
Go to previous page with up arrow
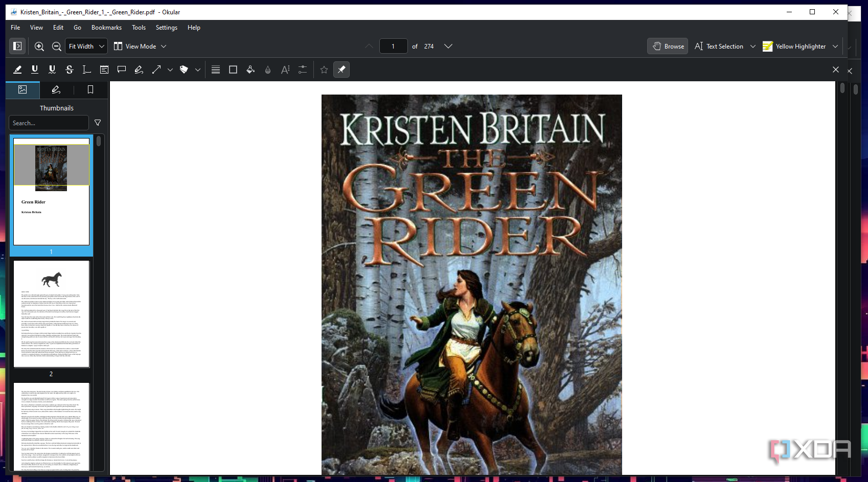[369, 46]
